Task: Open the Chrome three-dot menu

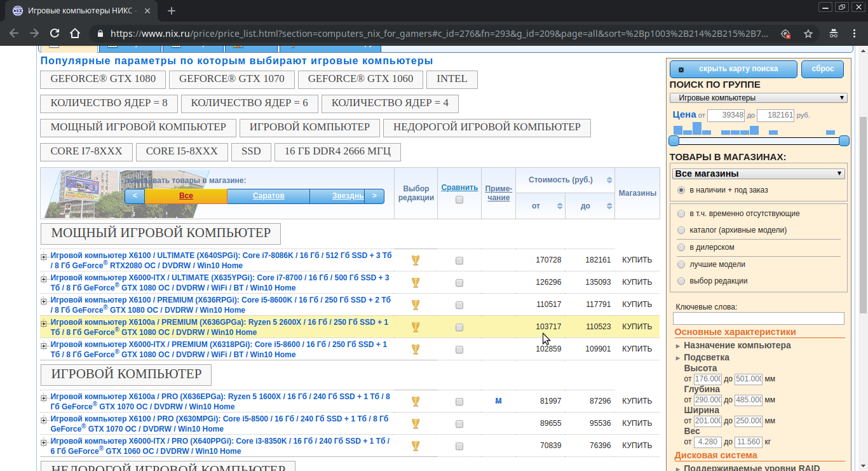Action: [854, 33]
